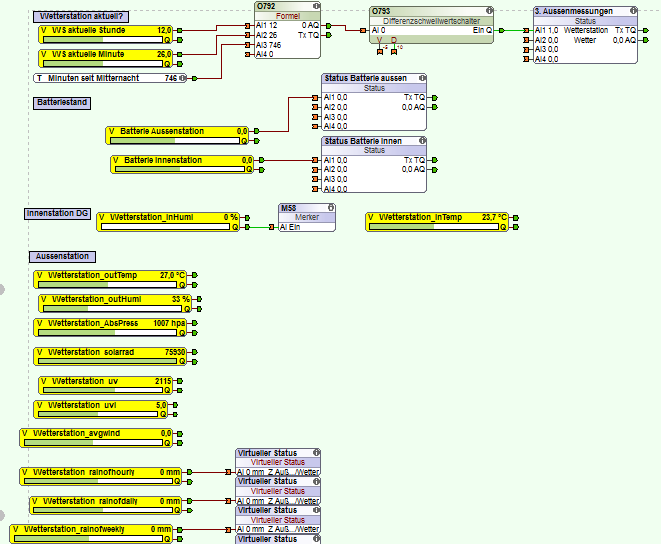Screen dimensions: 661x544
Task: Select the Q output connector of O793
Action: (502, 30)
